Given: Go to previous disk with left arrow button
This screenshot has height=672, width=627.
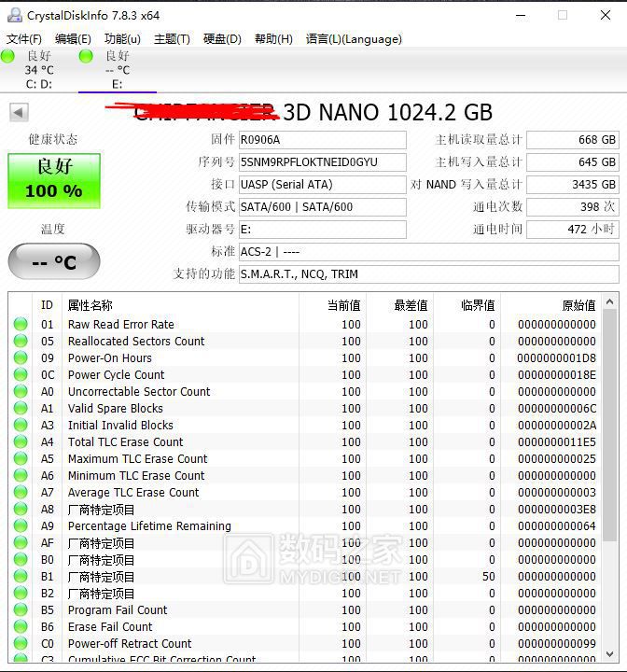Looking at the screenshot, I should point(19,113).
